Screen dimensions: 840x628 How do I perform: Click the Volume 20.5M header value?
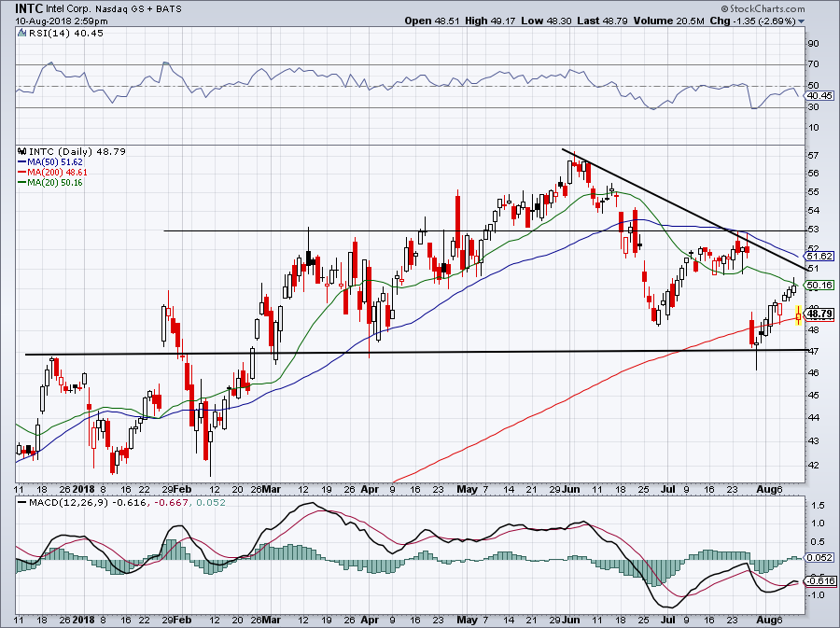668,21
